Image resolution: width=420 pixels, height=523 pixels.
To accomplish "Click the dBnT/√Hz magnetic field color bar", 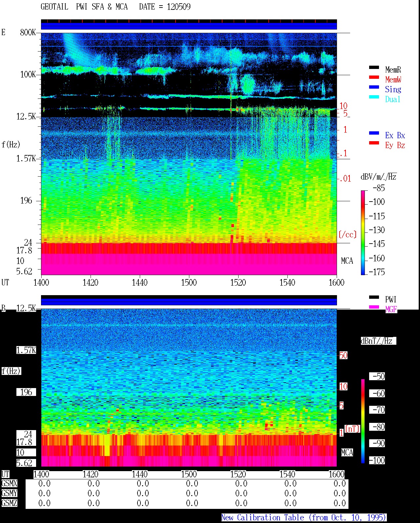I will point(363,421).
